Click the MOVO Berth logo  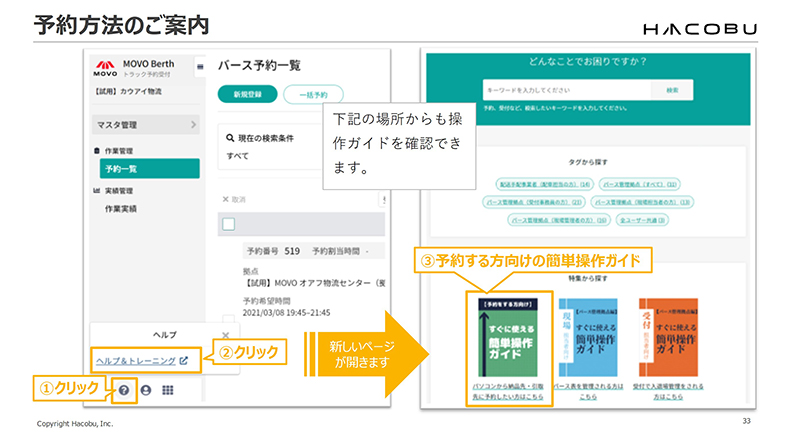tap(105, 70)
